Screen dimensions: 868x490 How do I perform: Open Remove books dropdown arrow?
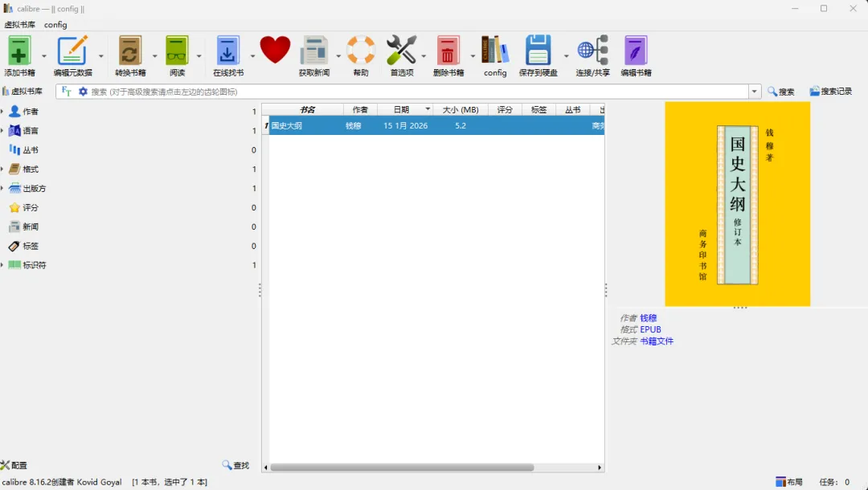[x=473, y=56]
